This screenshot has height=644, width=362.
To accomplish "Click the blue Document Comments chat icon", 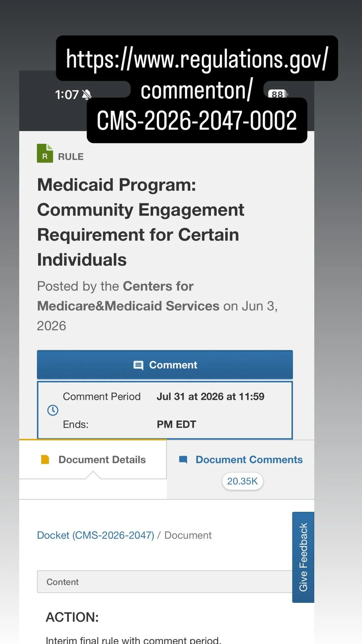I will click(x=183, y=460).
